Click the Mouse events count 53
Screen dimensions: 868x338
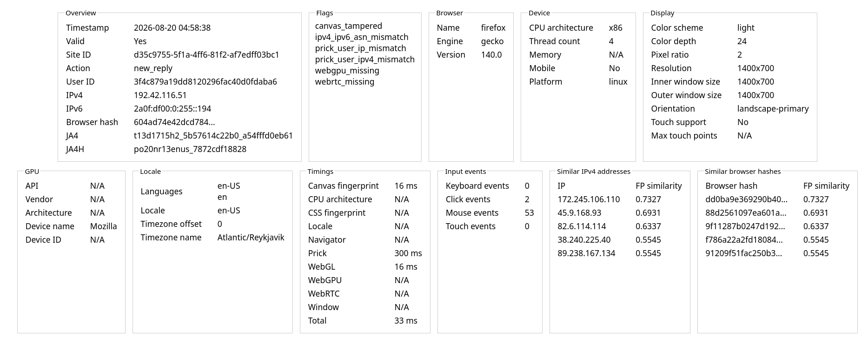pyautogui.click(x=529, y=213)
